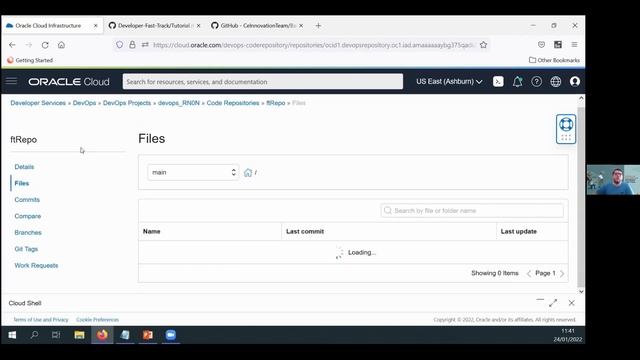Bookmark this page with the star
Screen dimensions: 640x360
(x=483, y=45)
